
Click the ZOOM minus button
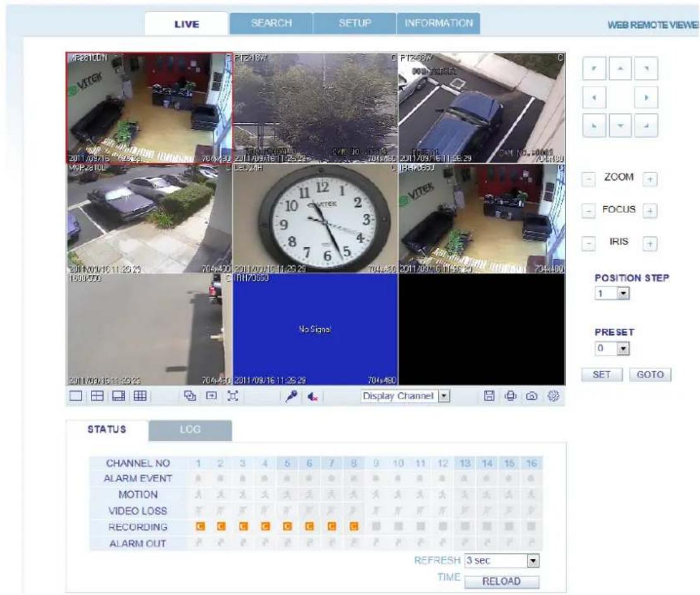[589, 179]
